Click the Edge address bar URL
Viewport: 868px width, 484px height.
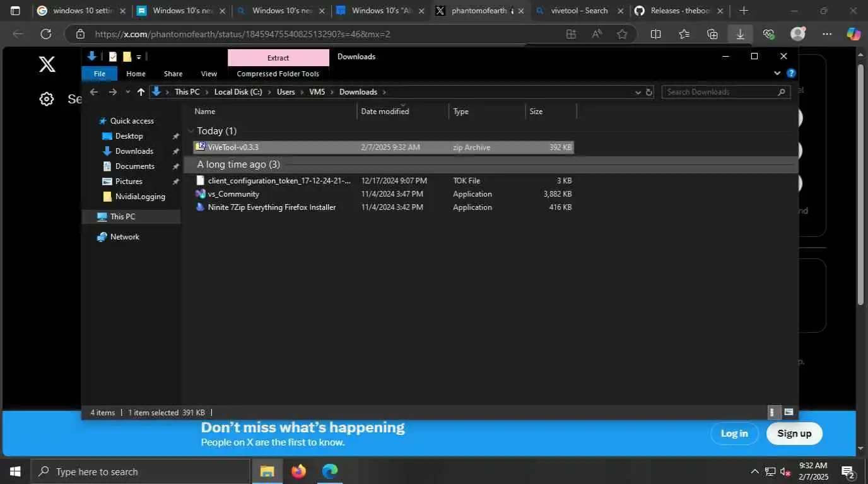[x=242, y=34]
